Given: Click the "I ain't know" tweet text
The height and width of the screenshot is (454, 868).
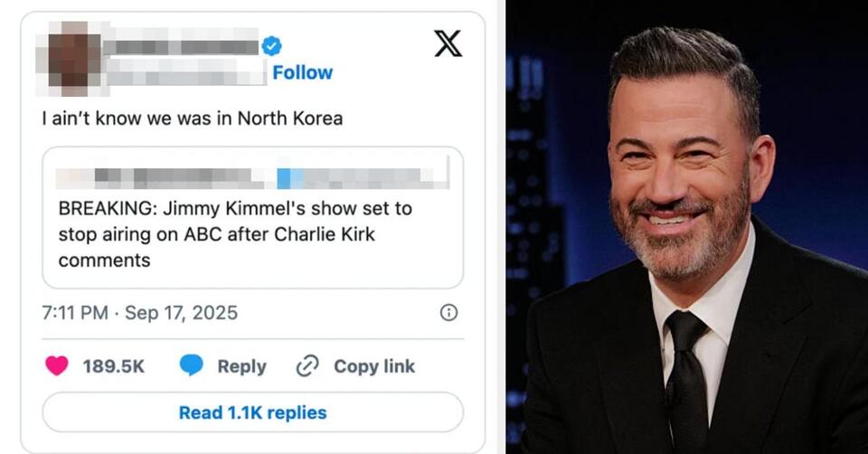Looking at the screenshot, I should pos(193,118).
